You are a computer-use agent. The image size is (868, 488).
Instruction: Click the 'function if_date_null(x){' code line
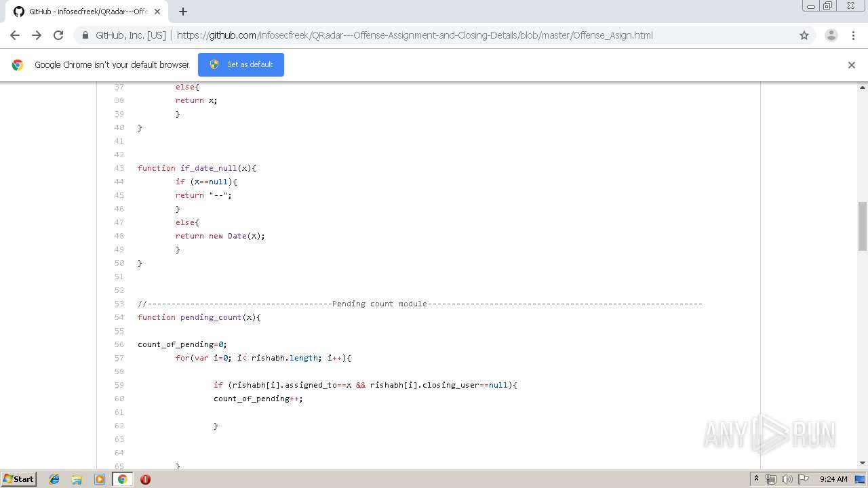point(197,168)
